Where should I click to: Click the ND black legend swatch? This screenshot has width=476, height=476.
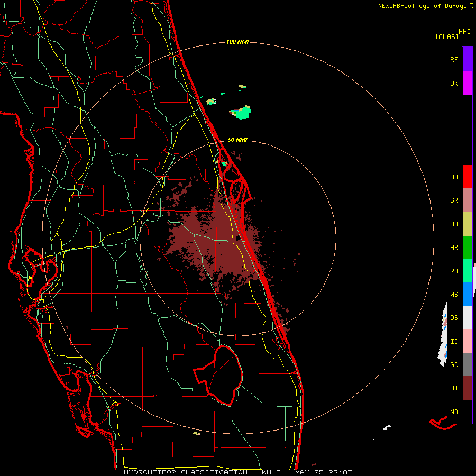(467, 411)
